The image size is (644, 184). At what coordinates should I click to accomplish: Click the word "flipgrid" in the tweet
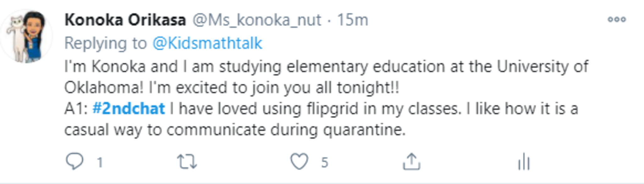tap(332, 109)
